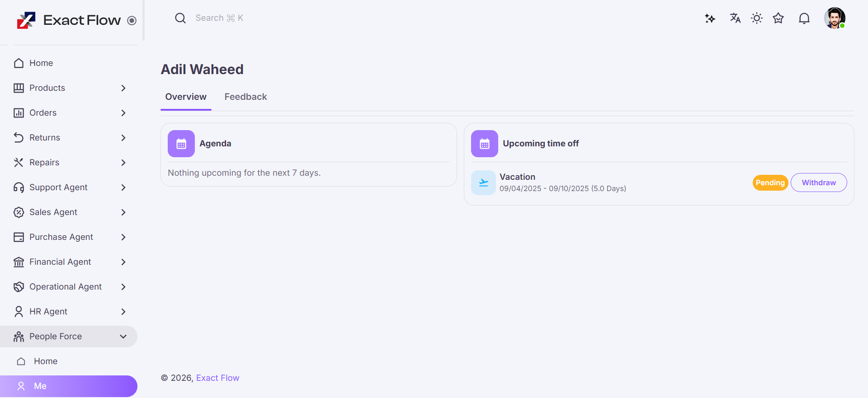Expand the Support Agent submenu
The image size is (868, 398).
(x=123, y=187)
